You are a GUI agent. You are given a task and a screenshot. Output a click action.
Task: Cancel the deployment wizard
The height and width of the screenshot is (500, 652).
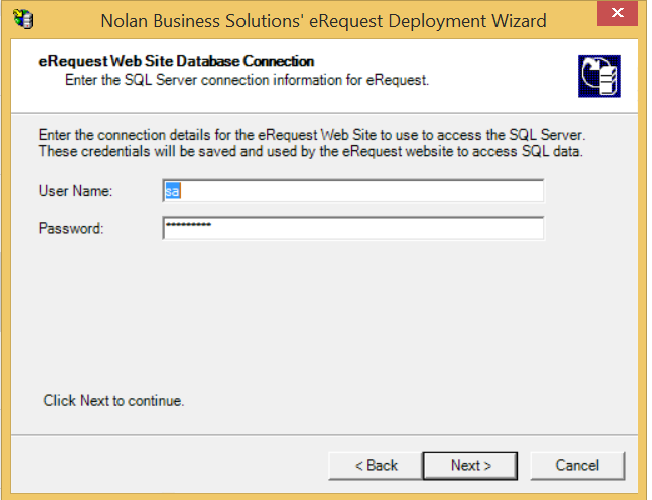(577, 465)
